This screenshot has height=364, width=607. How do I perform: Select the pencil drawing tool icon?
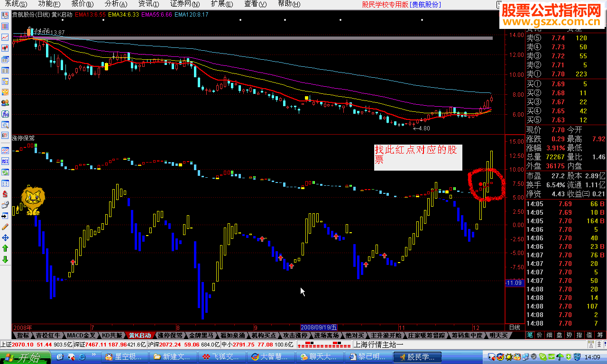[x=5, y=227]
